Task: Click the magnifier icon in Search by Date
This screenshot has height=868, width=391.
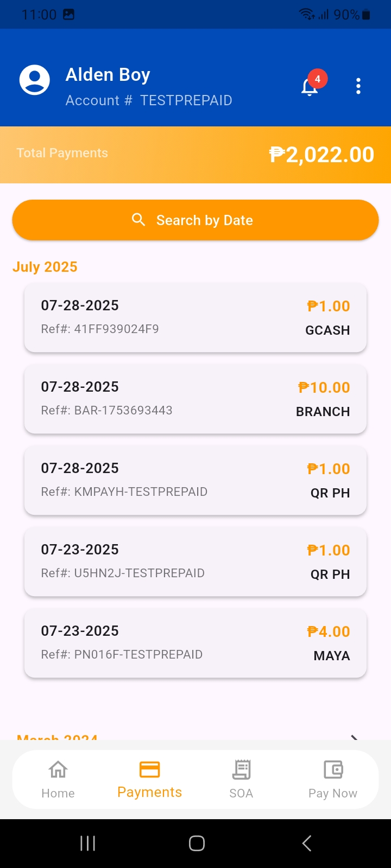Action: click(x=138, y=220)
